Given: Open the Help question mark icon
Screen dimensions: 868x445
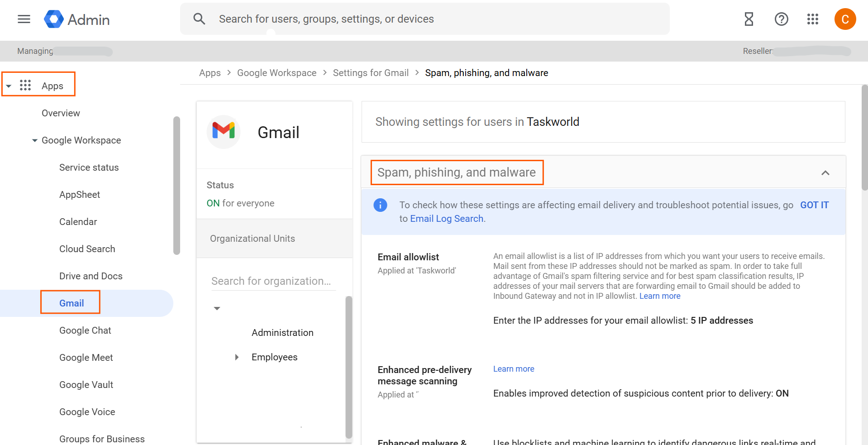Looking at the screenshot, I should (x=781, y=19).
